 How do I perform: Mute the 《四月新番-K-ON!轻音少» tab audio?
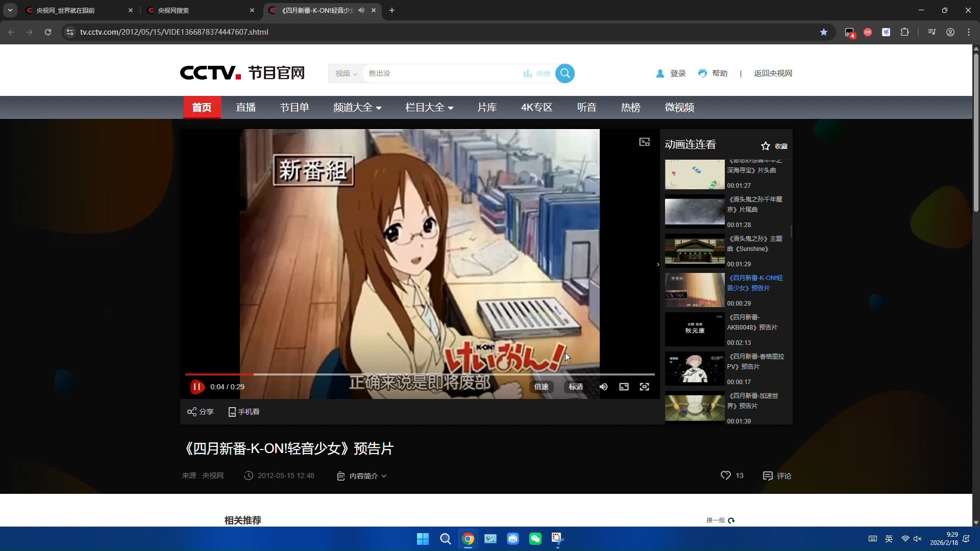click(362, 10)
